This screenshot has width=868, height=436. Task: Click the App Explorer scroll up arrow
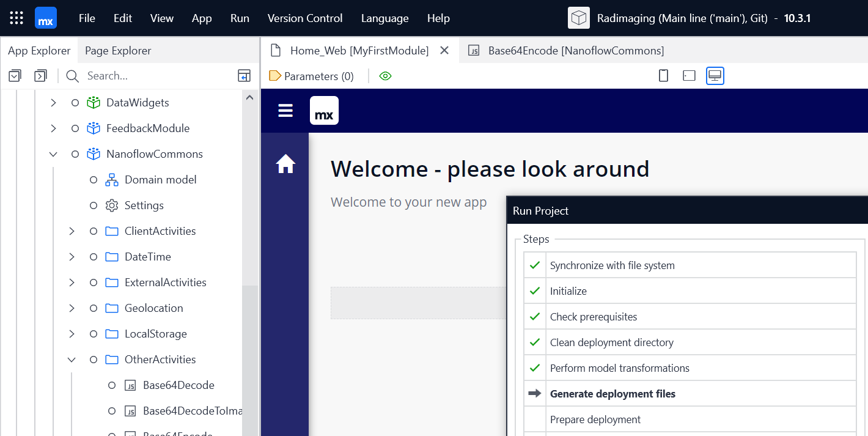(249, 97)
